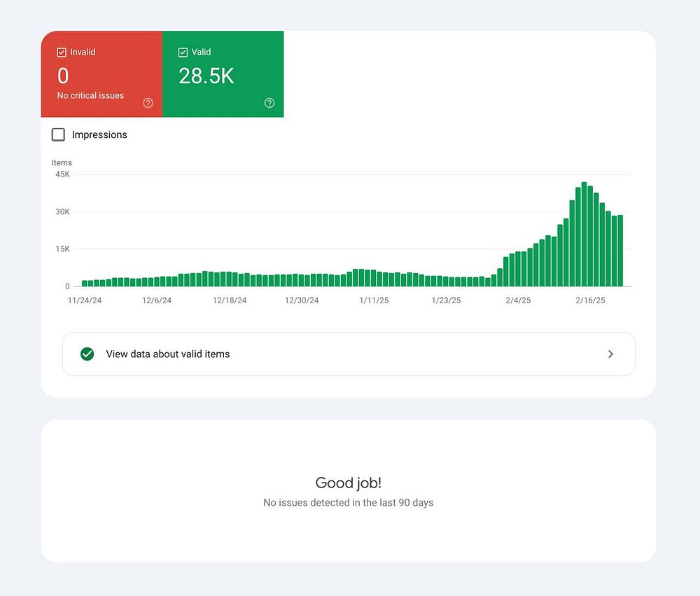This screenshot has width=700, height=596.
Task: Enable the Impressions checkbox
Action: point(59,134)
